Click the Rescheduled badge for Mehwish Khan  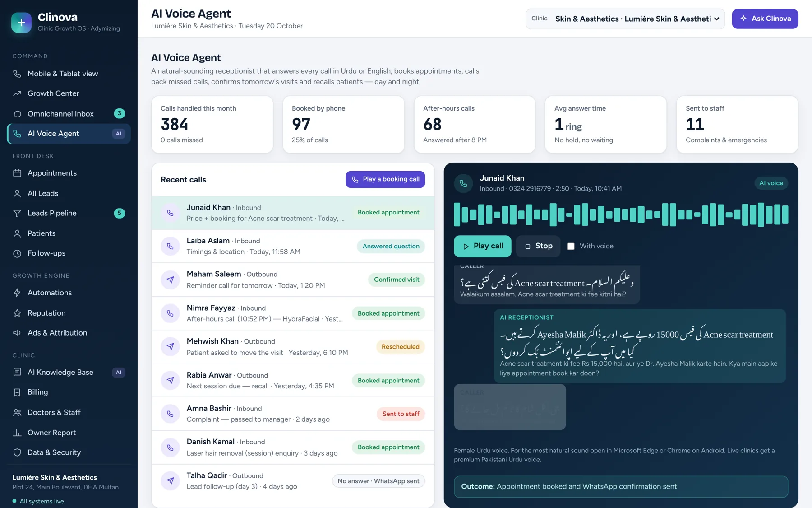pyautogui.click(x=400, y=347)
